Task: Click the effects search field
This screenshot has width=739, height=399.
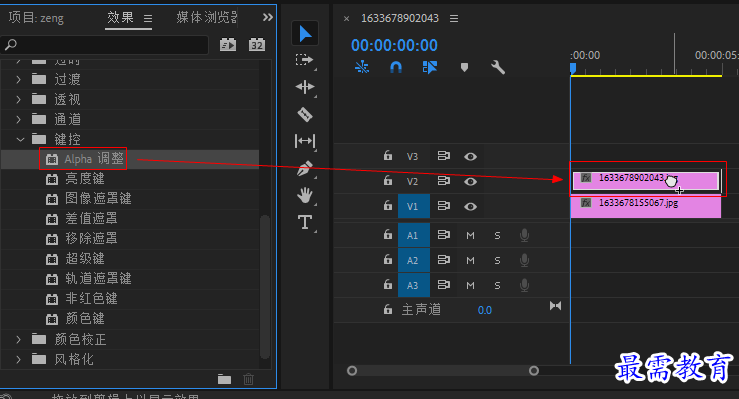Action: point(105,45)
